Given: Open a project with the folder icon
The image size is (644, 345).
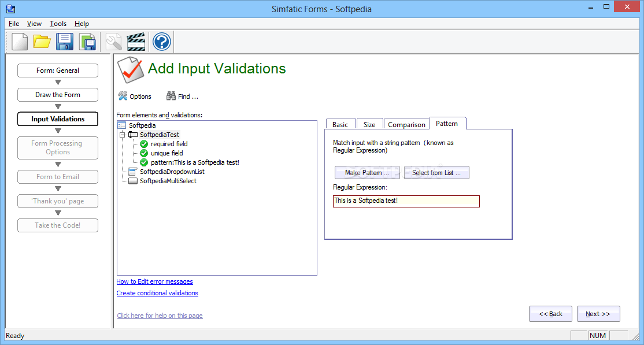Looking at the screenshot, I should coord(42,42).
